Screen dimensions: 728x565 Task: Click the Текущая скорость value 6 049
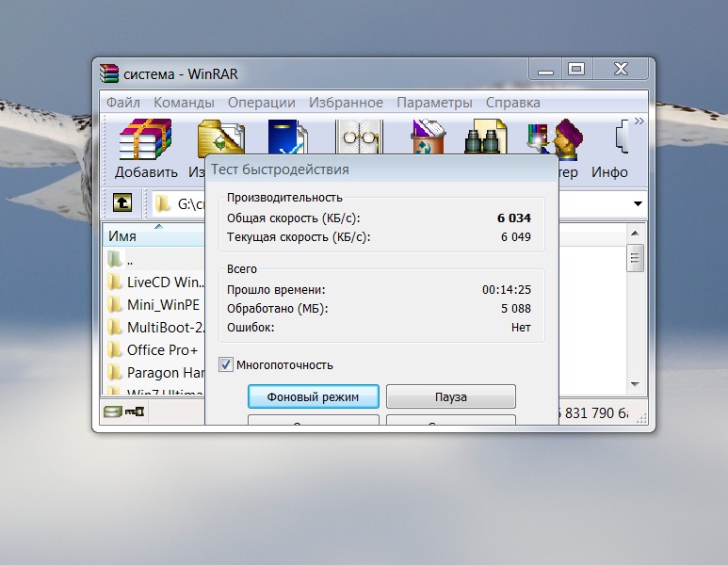pos(515,237)
